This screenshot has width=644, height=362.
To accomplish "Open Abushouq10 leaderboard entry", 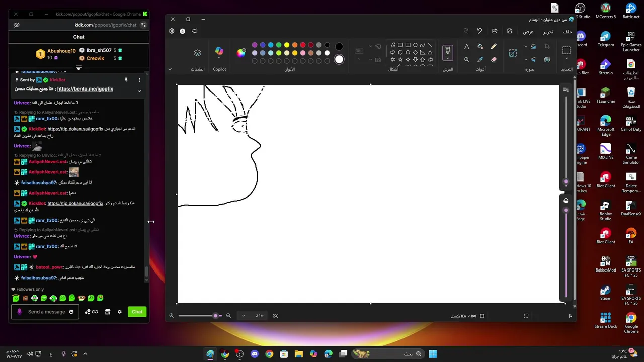I will click(x=55, y=54).
